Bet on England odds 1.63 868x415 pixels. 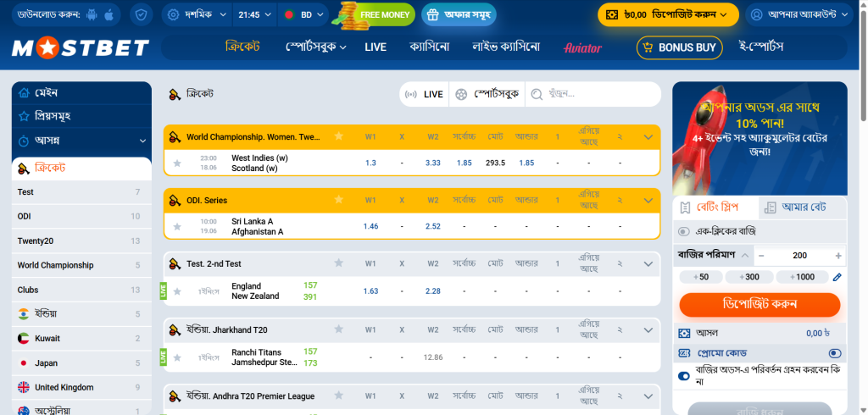[x=371, y=291]
